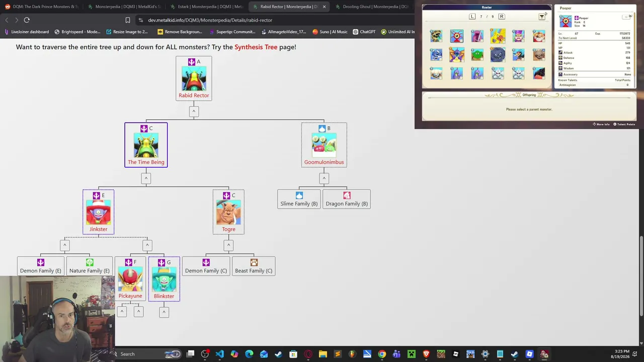
Task: Open the Jinkster monster link
Action: (x=98, y=229)
